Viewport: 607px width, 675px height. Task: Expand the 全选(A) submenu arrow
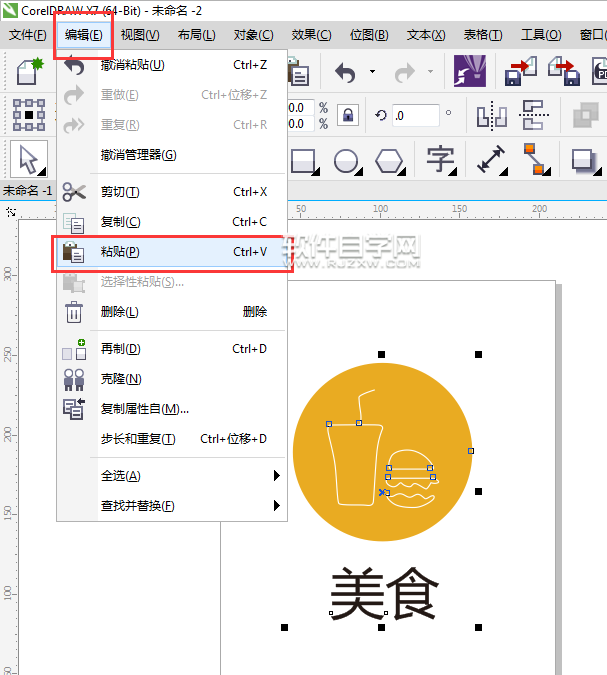pos(277,476)
